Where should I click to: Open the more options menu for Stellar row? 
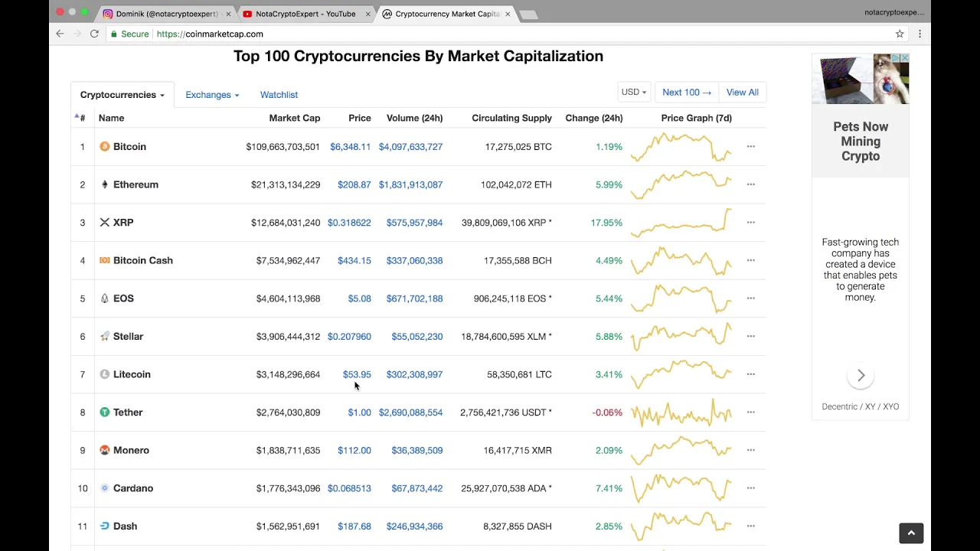[x=751, y=336]
